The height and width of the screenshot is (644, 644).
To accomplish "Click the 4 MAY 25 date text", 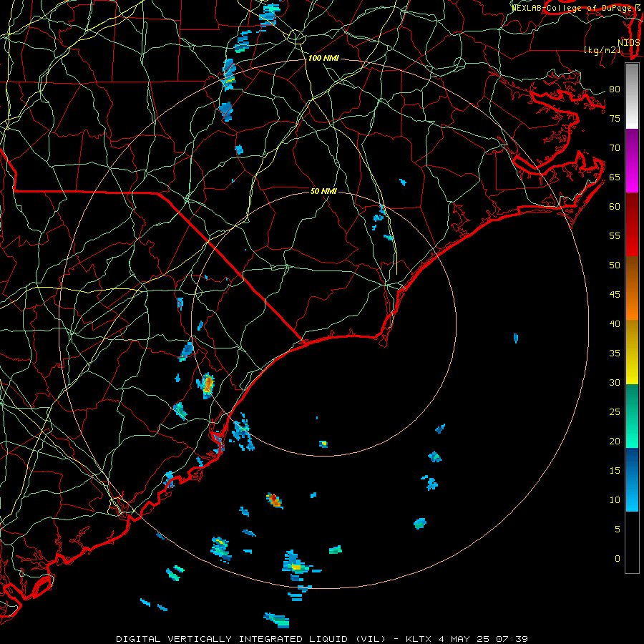I will click(463, 639).
